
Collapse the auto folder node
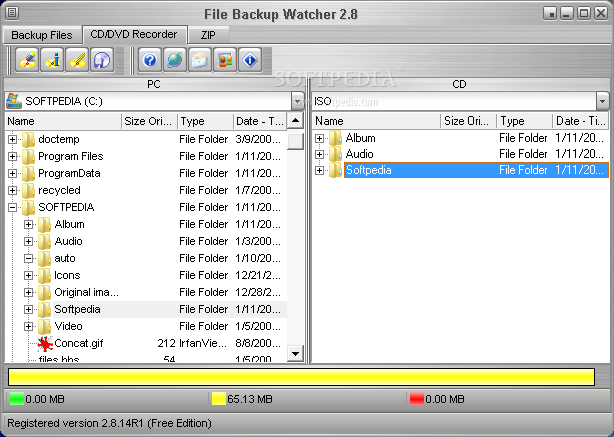28,258
